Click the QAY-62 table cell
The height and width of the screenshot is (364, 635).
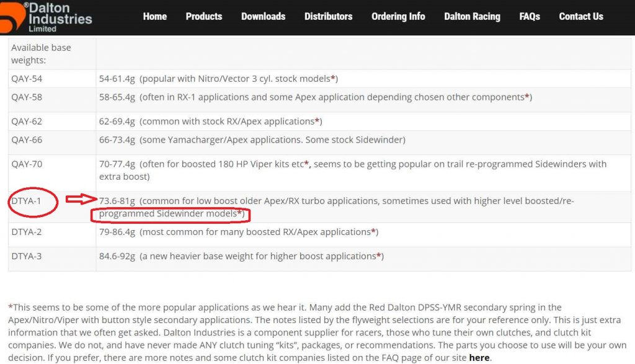click(52, 121)
